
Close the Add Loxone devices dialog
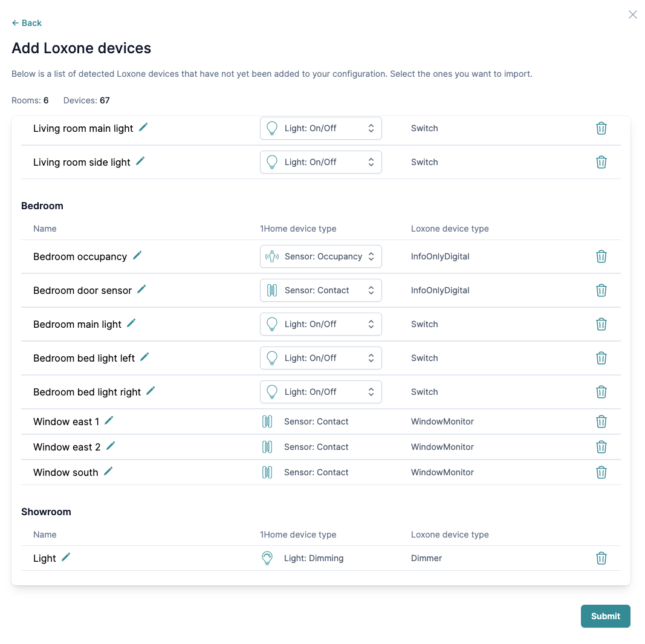tap(632, 15)
